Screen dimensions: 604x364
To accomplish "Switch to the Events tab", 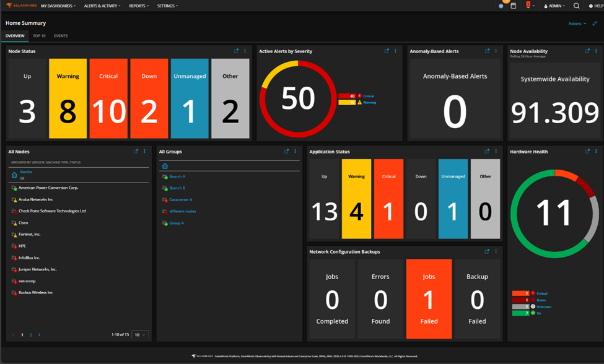I will pyautogui.click(x=61, y=36).
